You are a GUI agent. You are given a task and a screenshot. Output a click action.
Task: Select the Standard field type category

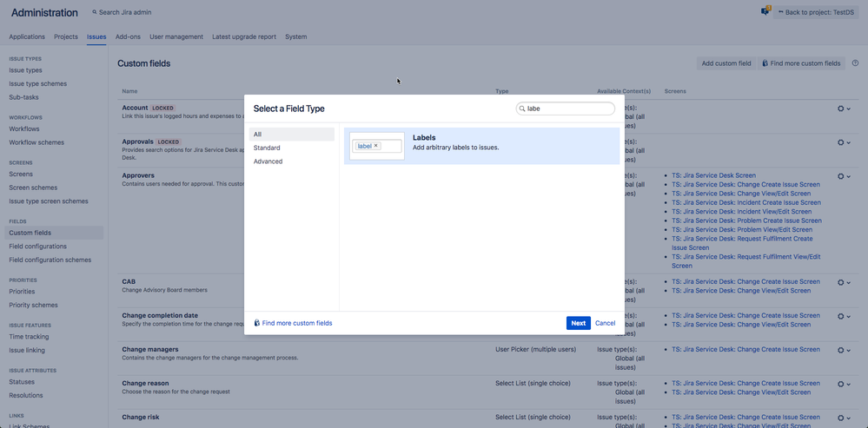pyautogui.click(x=292, y=148)
